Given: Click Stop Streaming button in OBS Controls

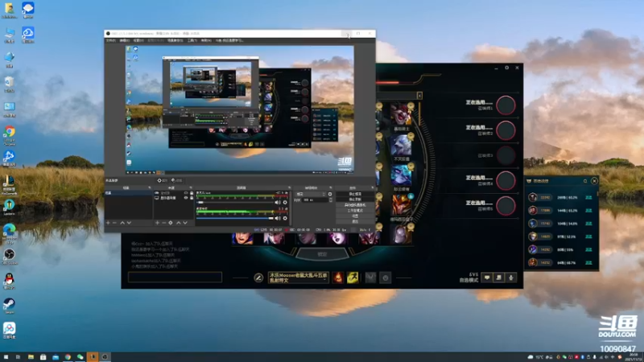Looking at the screenshot, I should click(355, 194).
